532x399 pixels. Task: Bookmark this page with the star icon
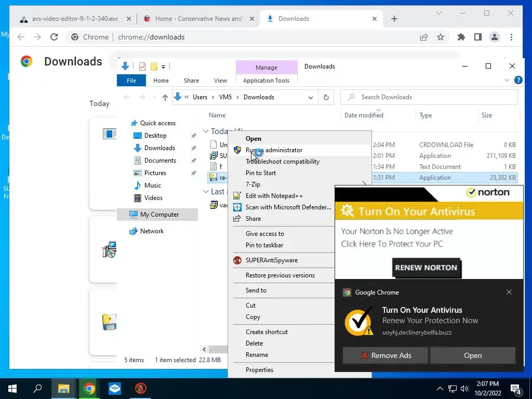441,37
